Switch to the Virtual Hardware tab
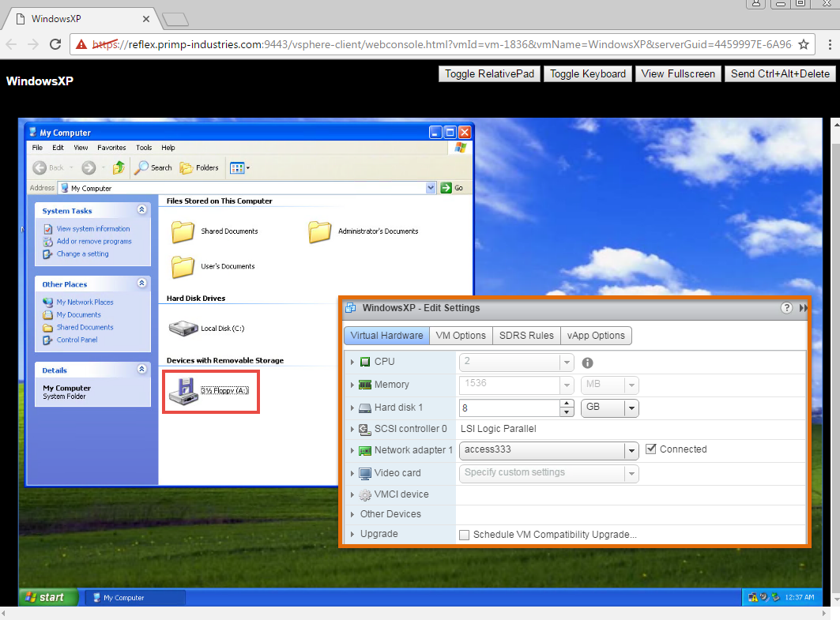The width and height of the screenshot is (840, 620). coord(386,336)
